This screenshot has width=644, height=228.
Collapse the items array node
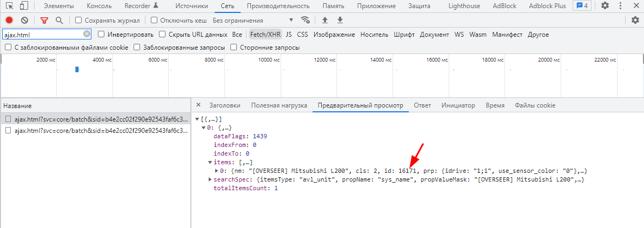(210, 163)
